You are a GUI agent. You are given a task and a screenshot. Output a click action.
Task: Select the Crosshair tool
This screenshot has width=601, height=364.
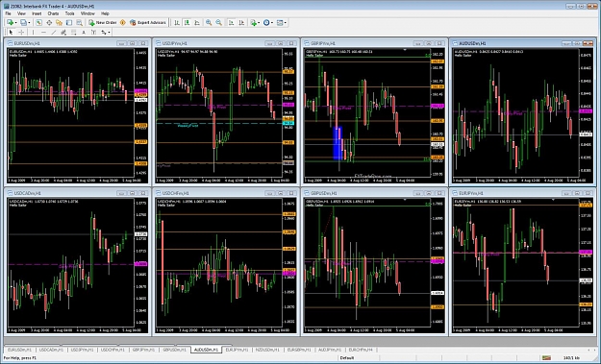click(x=21, y=33)
